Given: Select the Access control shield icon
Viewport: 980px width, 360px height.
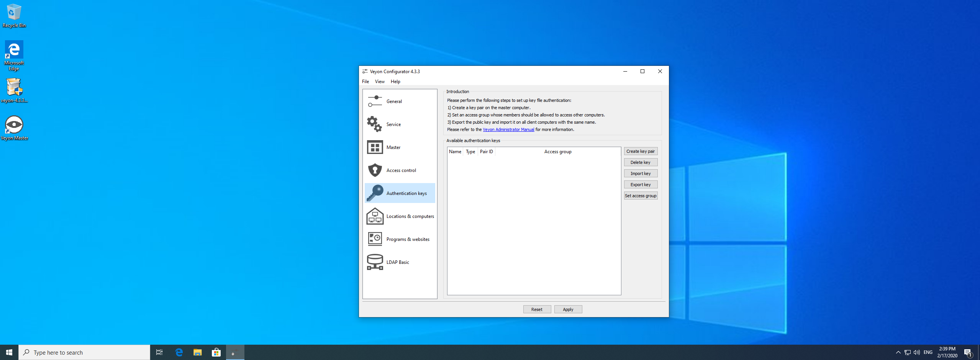Looking at the screenshot, I should point(375,170).
